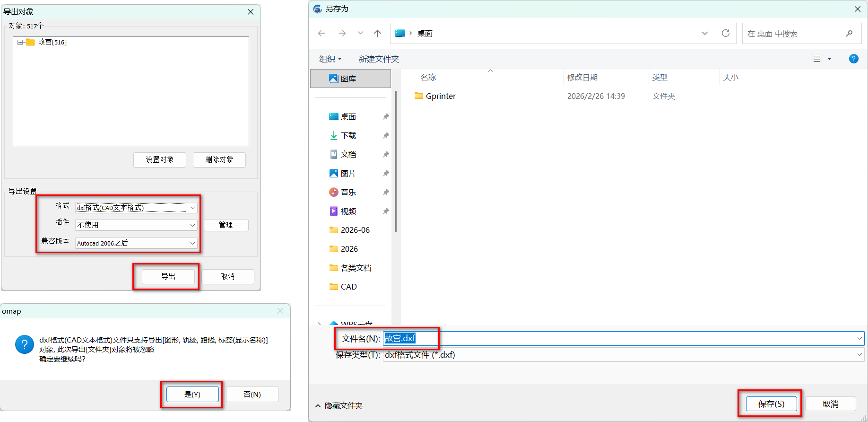Screen dimensions: 868x422
Task: Click the Gprinter date 2026/2/26 14:39
Action: coord(596,96)
